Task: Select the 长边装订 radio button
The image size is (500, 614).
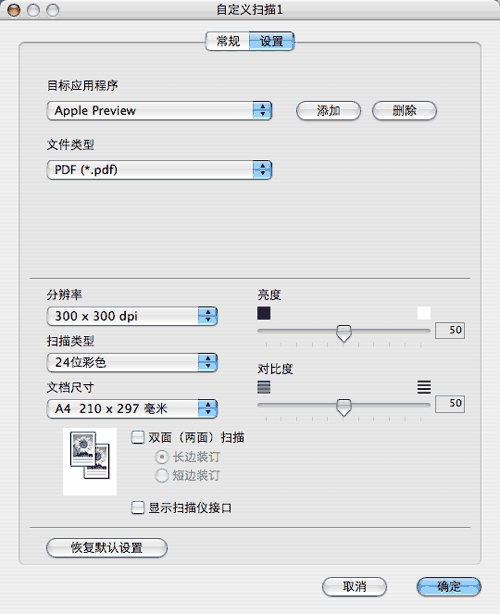Action: [x=161, y=457]
